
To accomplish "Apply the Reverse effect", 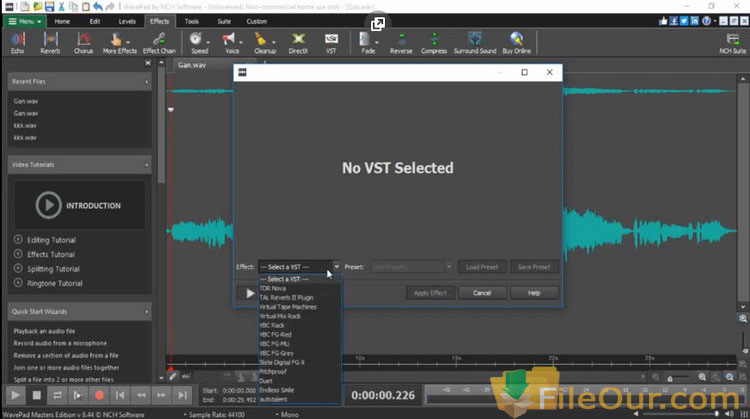I will click(401, 43).
